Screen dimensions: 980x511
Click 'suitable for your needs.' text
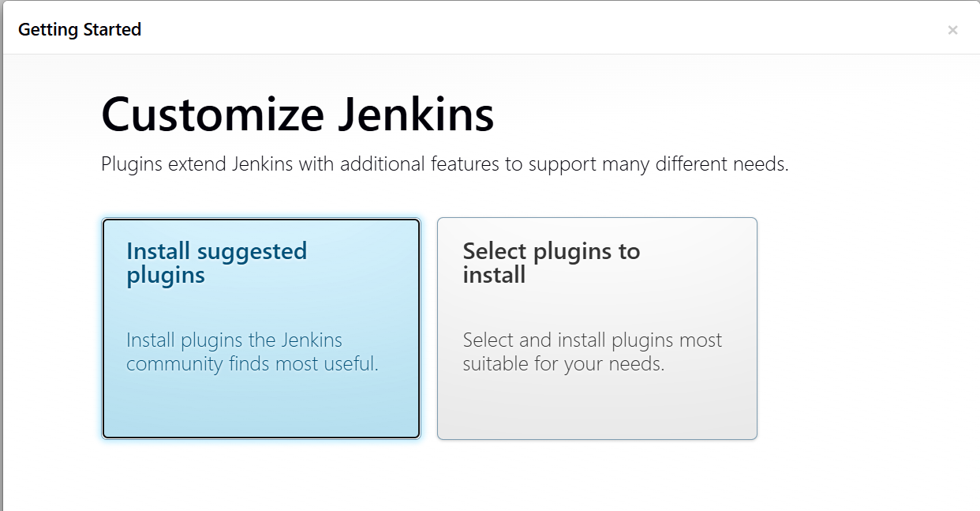click(x=563, y=364)
